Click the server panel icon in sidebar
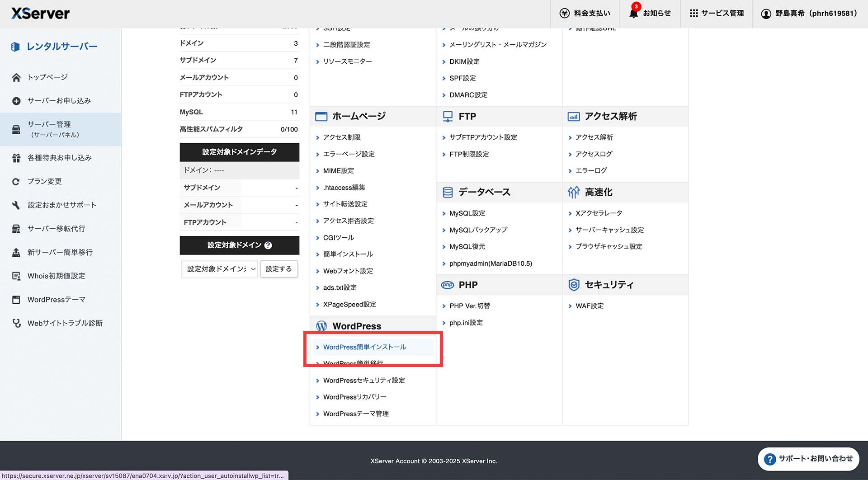 tap(16, 130)
